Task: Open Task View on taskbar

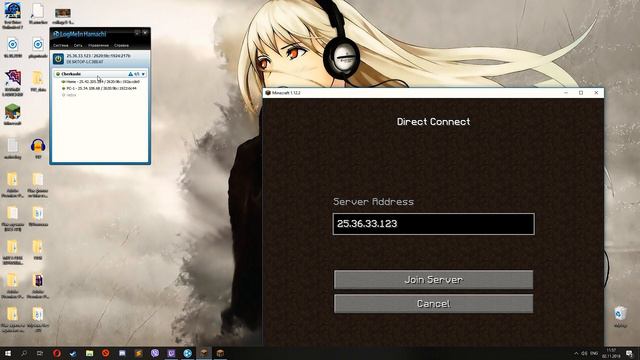Action: pyautogui.click(x=40, y=353)
